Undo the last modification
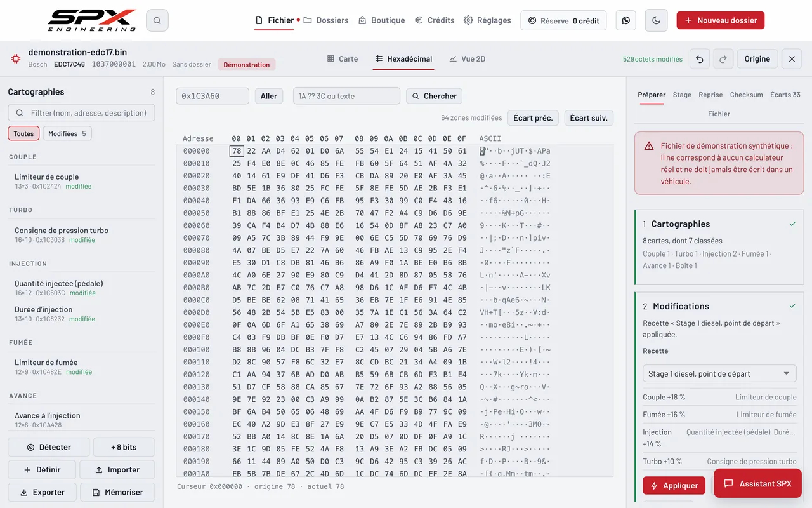Viewport: 812px width, 508px height. (x=700, y=59)
